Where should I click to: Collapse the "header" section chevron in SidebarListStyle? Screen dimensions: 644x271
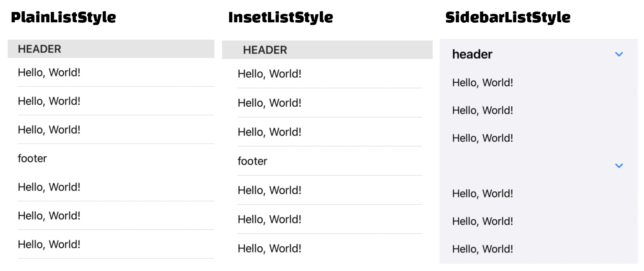coord(619,54)
